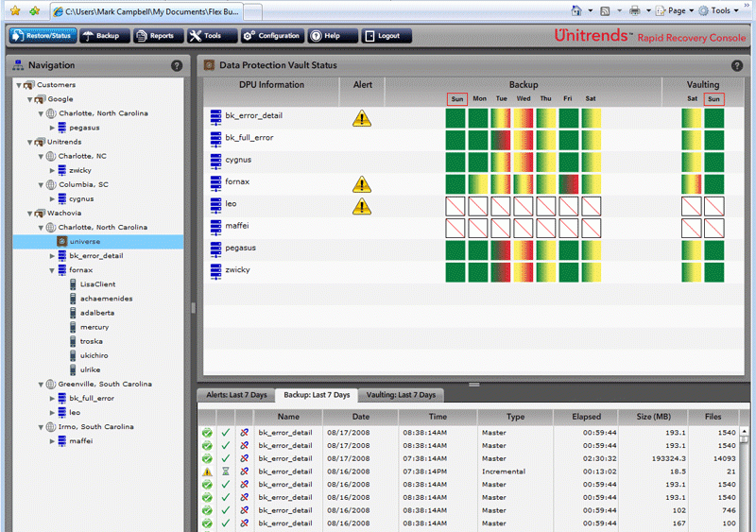Switch to the Alerts: Last 7 Days tab
756x532 pixels.
[x=236, y=395]
